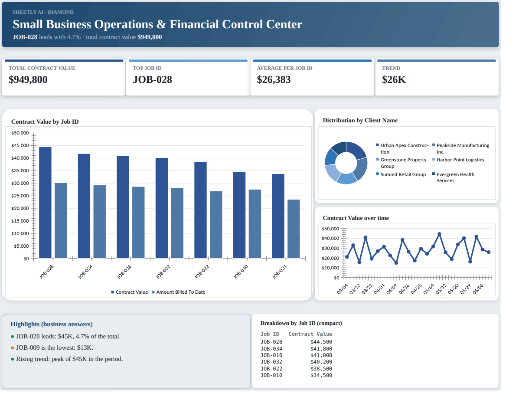Viewport: 532px width, 400px height.
Task: Select the Total Contract Value card
Action: [x=63, y=77]
